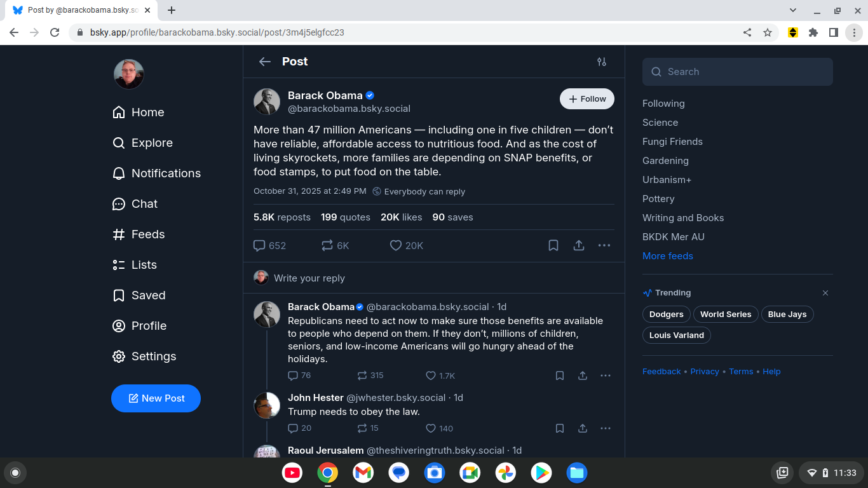Open John Hester's avatar
Screen dimensions: 868x488
[267, 405]
